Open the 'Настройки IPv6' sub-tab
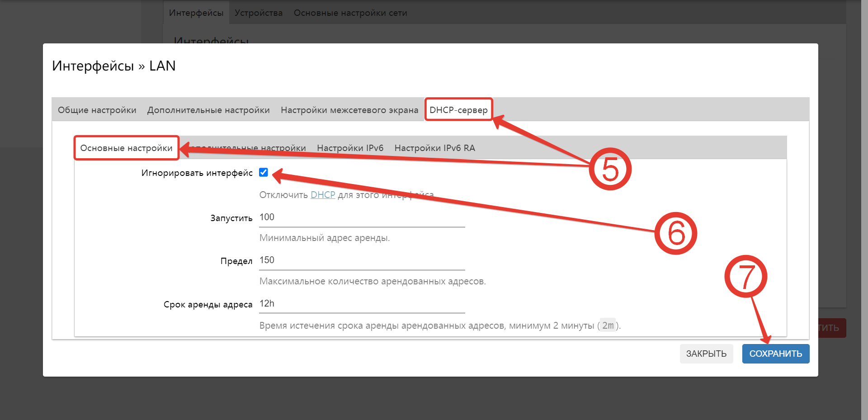The height and width of the screenshot is (420, 868). tap(350, 147)
